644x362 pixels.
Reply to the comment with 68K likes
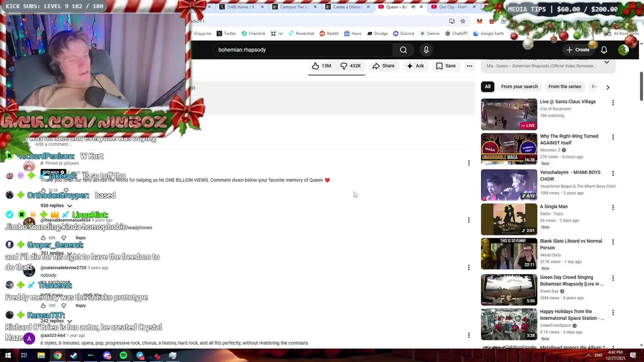pos(80,238)
